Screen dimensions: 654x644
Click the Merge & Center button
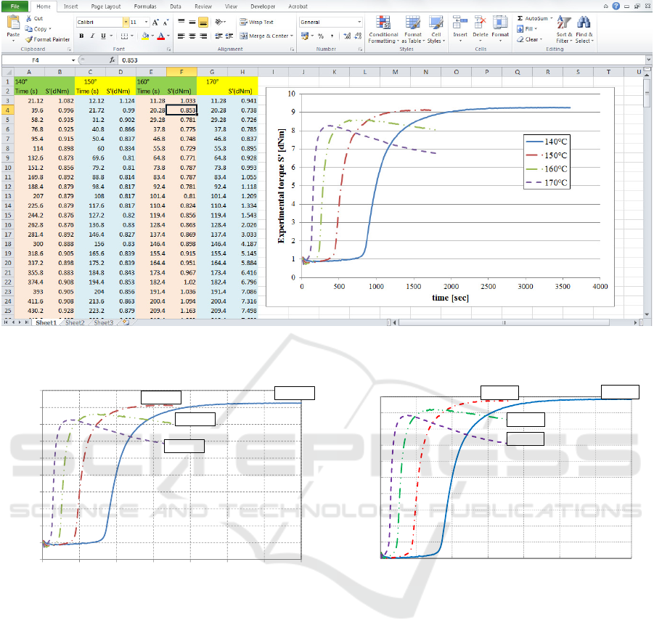click(266, 36)
